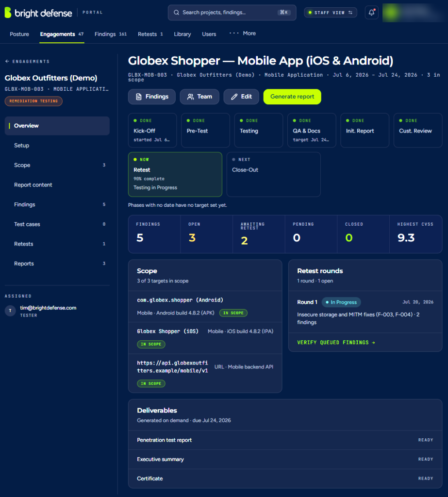This screenshot has height=497, width=448.
Task: Click the Awaiting Retest count 2
Action: tap(244, 241)
